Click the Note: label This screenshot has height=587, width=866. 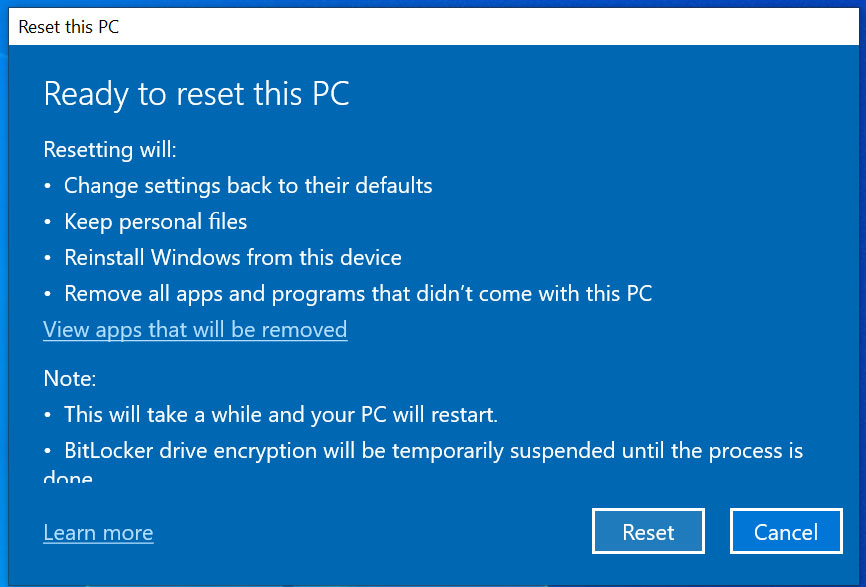point(70,378)
